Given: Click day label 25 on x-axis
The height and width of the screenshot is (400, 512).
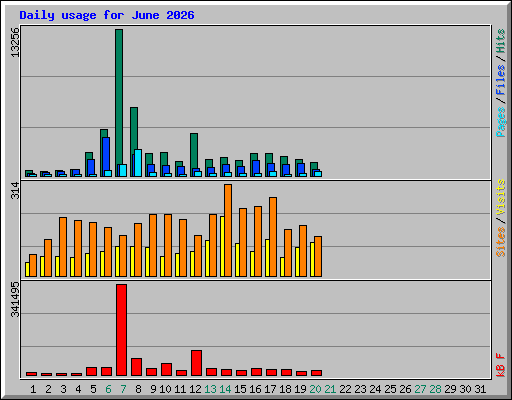Looking at the screenshot, I should (390, 389).
